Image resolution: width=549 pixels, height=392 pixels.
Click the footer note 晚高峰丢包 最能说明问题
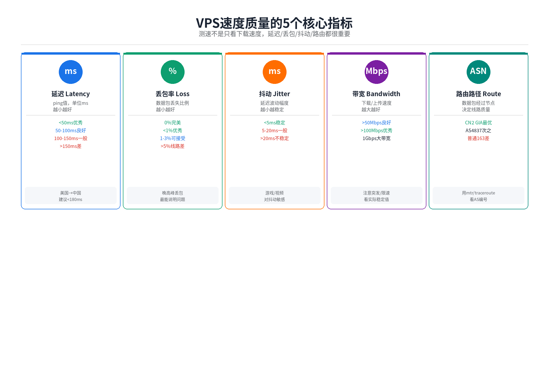point(173,196)
